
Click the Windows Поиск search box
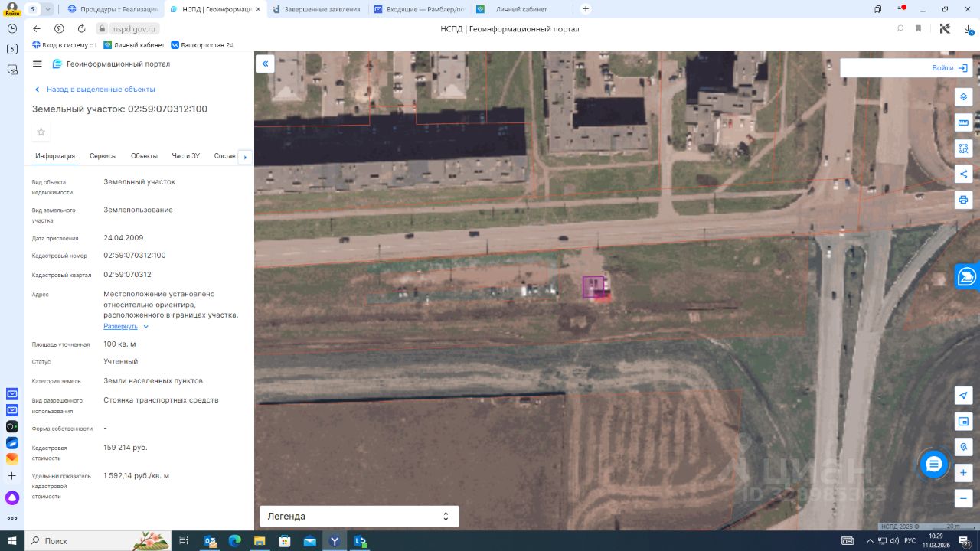point(97,541)
